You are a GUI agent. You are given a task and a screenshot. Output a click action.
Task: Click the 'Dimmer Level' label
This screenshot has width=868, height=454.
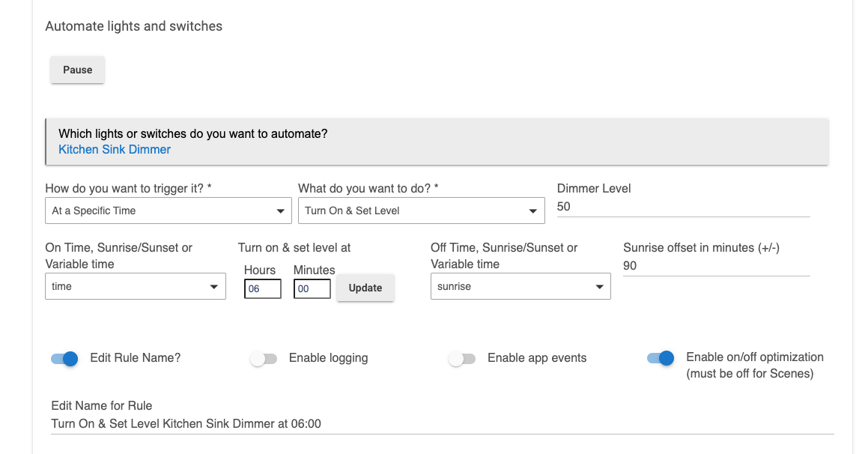(594, 188)
